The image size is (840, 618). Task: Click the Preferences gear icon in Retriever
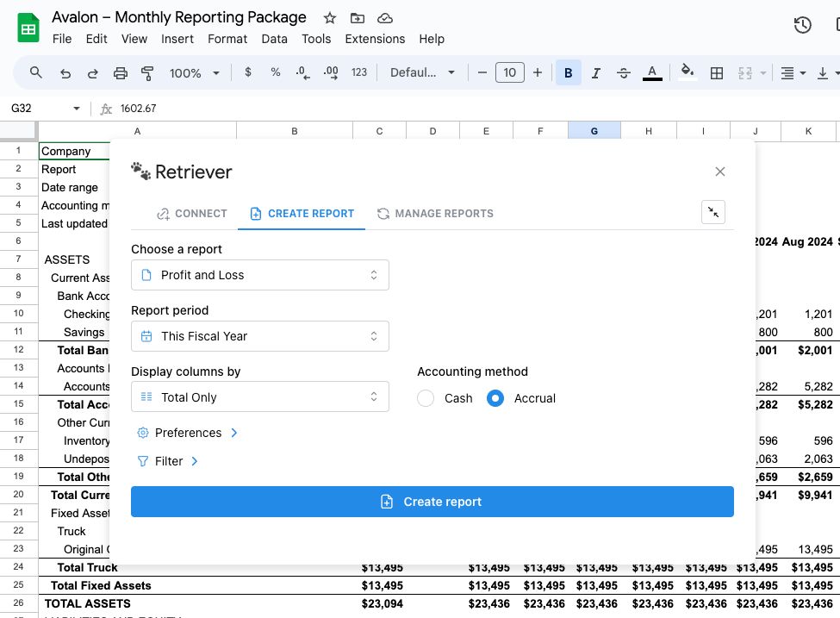(143, 432)
